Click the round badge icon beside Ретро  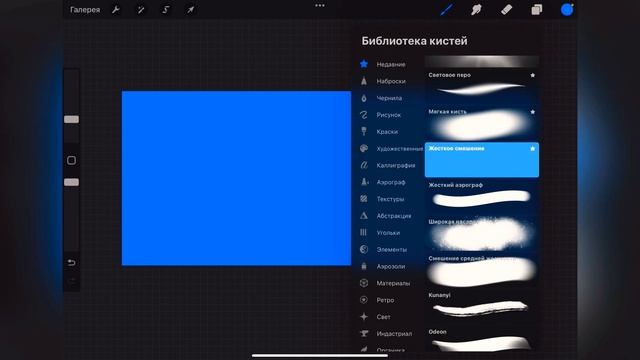pos(364,300)
